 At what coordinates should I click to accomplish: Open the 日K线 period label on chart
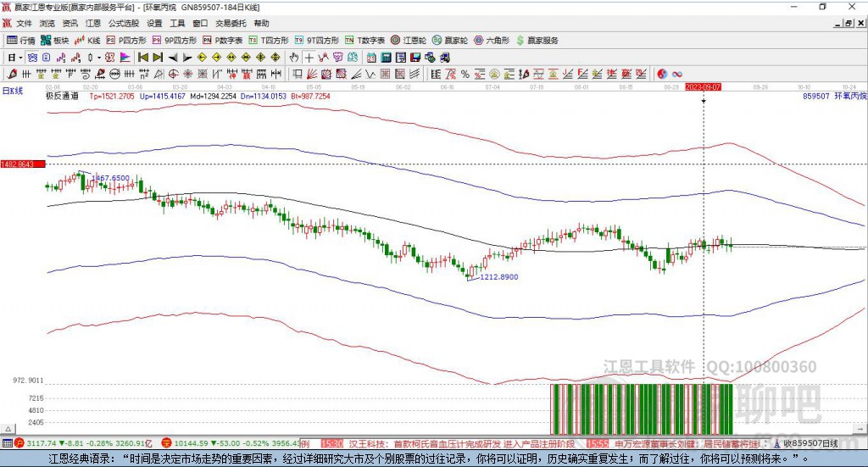click(12, 90)
